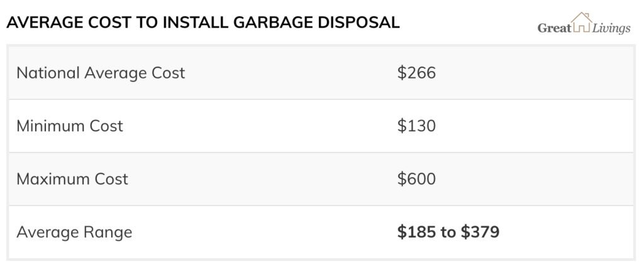The image size is (644, 269).
Task: Click the 'Livings' text in the logo
Action: coord(611,28)
